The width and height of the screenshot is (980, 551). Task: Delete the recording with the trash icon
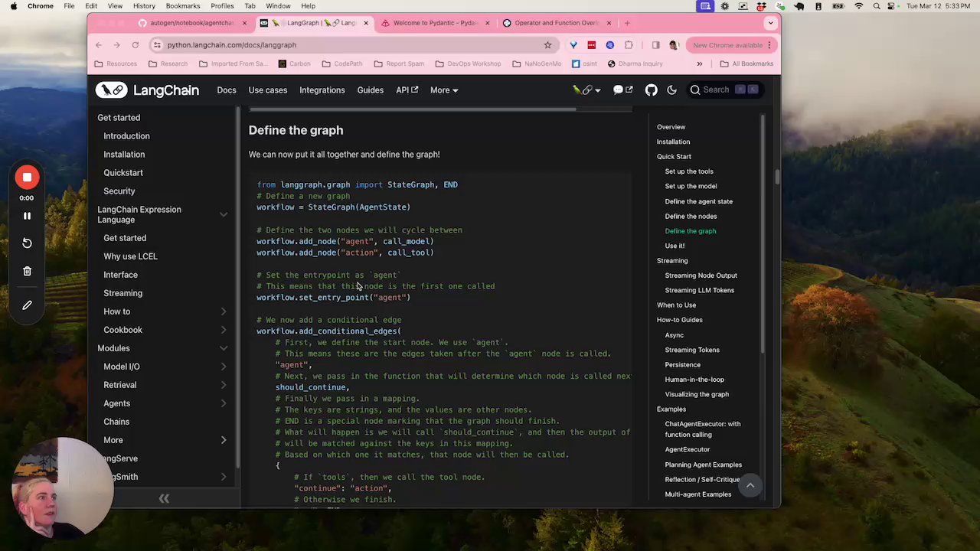(x=27, y=271)
